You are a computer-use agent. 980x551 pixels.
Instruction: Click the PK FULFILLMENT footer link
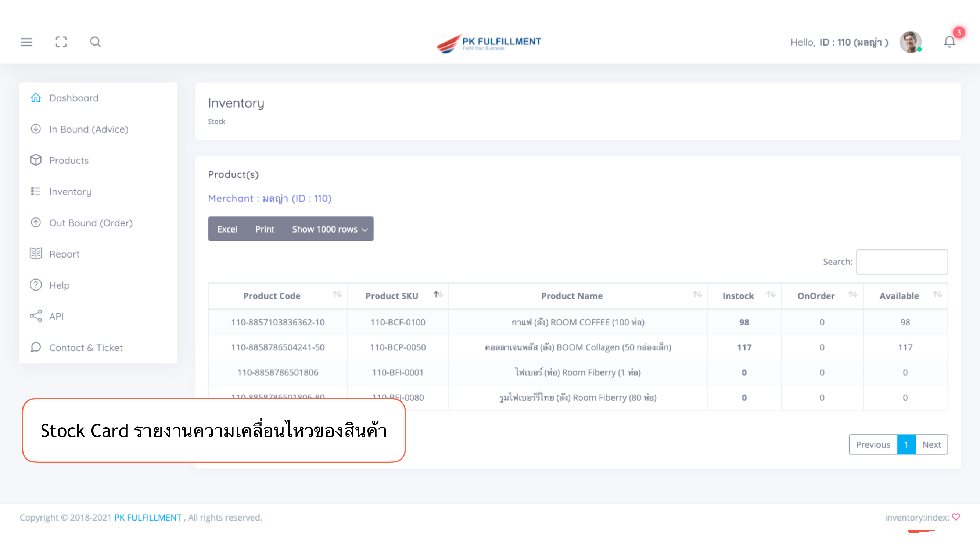tap(148, 518)
